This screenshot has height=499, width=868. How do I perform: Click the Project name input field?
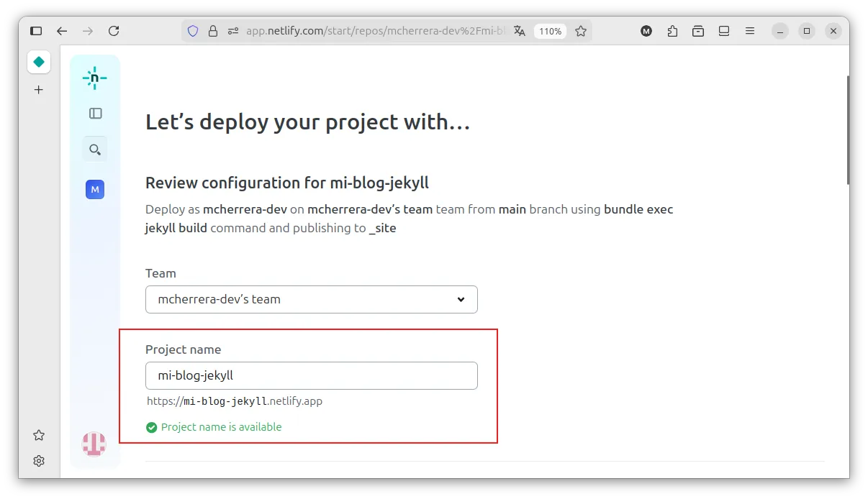click(311, 375)
